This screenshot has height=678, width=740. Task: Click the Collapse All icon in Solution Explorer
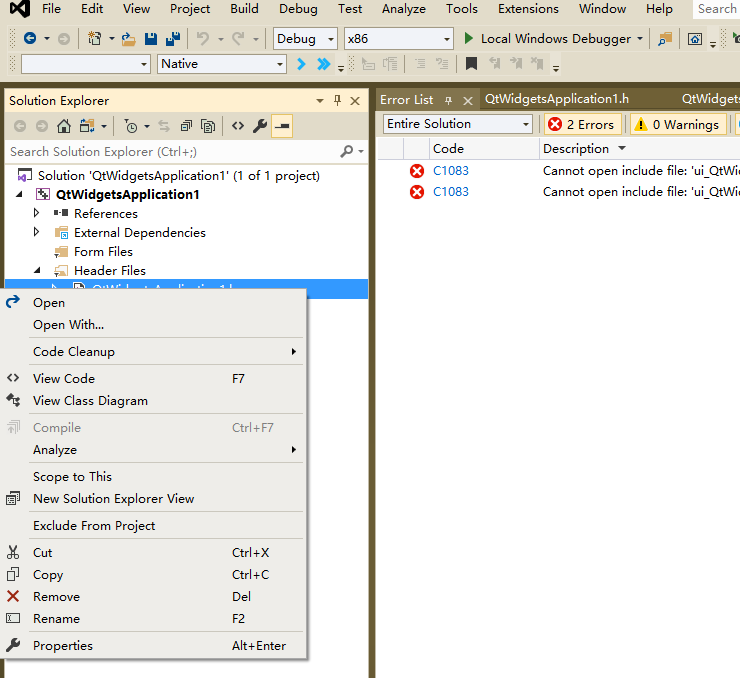click(186, 126)
